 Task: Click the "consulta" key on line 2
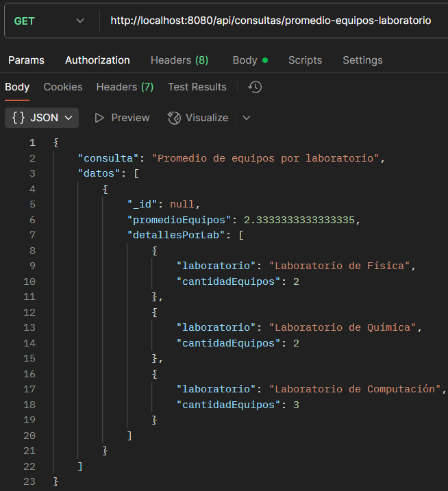coord(108,158)
